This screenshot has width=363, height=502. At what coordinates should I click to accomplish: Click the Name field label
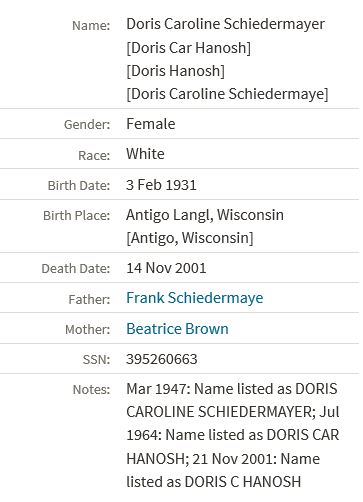click(91, 25)
